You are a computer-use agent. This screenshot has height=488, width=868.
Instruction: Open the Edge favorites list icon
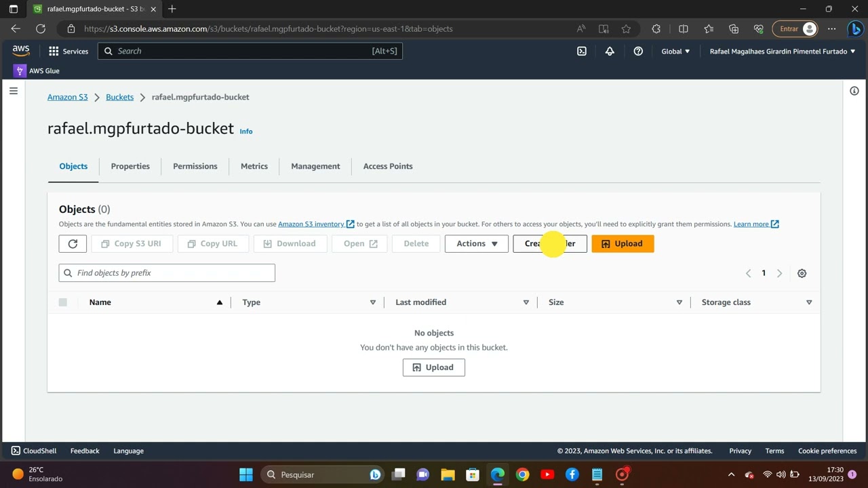(x=709, y=28)
